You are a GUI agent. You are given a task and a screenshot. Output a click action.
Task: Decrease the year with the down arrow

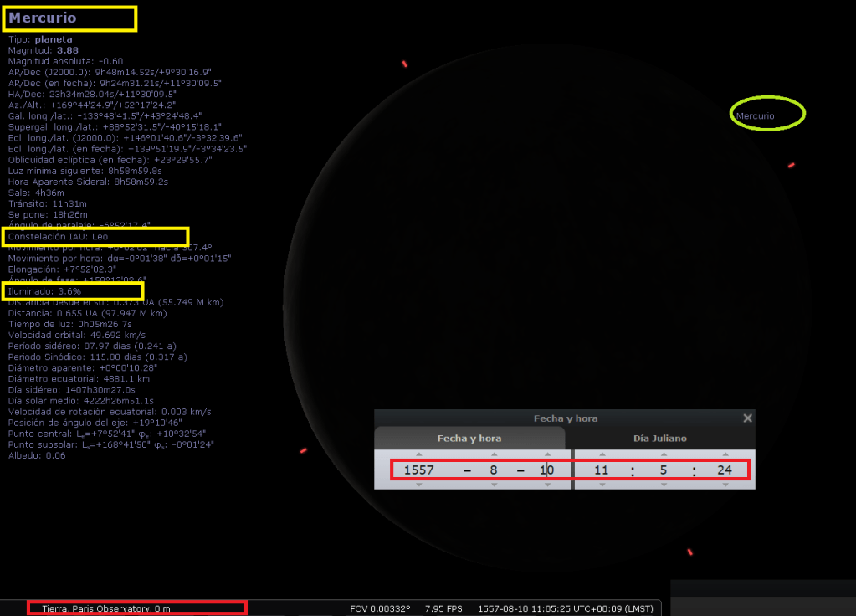point(419,485)
